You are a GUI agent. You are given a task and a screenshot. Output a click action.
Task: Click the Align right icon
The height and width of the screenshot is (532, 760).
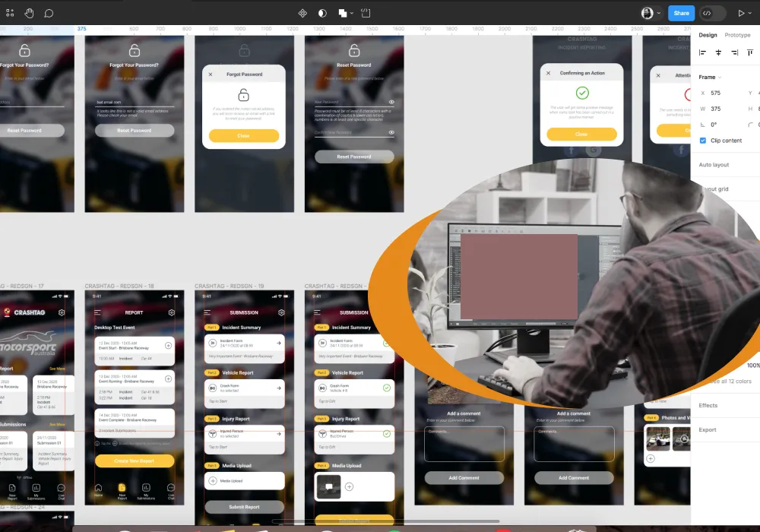click(x=734, y=52)
